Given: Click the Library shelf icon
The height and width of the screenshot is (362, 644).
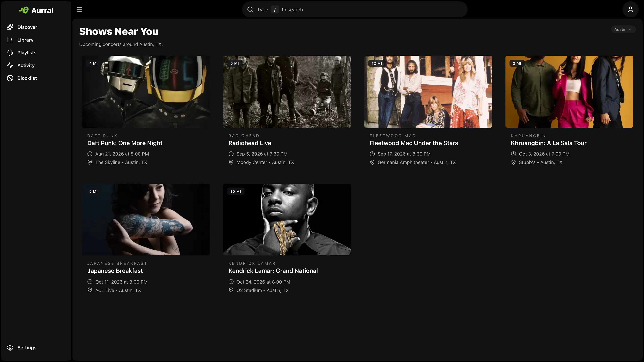Looking at the screenshot, I should pyautogui.click(x=10, y=40).
